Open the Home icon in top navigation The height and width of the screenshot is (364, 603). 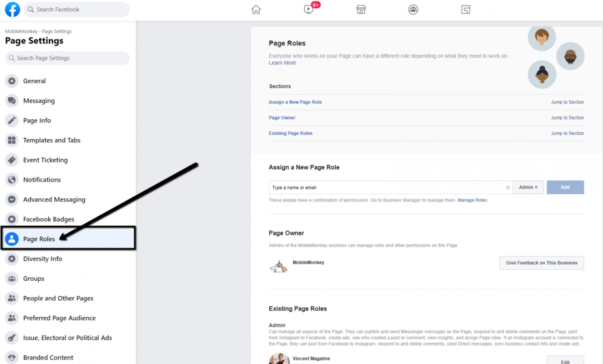pyautogui.click(x=256, y=10)
